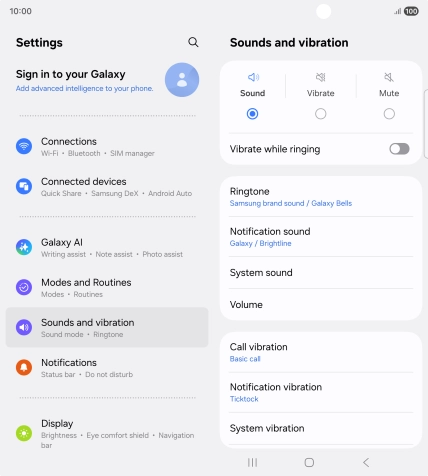Image resolution: width=428 pixels, height=476 pixels.
Task: Open the Notification sound setting
Action: [x=321, y=237]
